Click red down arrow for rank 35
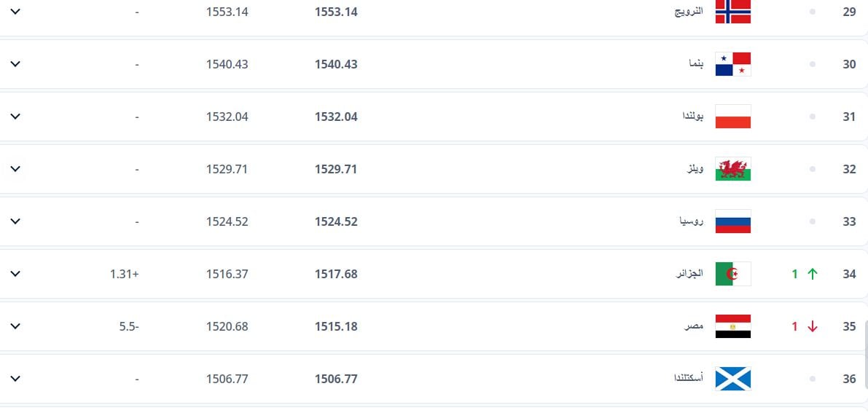 [813, 326]
